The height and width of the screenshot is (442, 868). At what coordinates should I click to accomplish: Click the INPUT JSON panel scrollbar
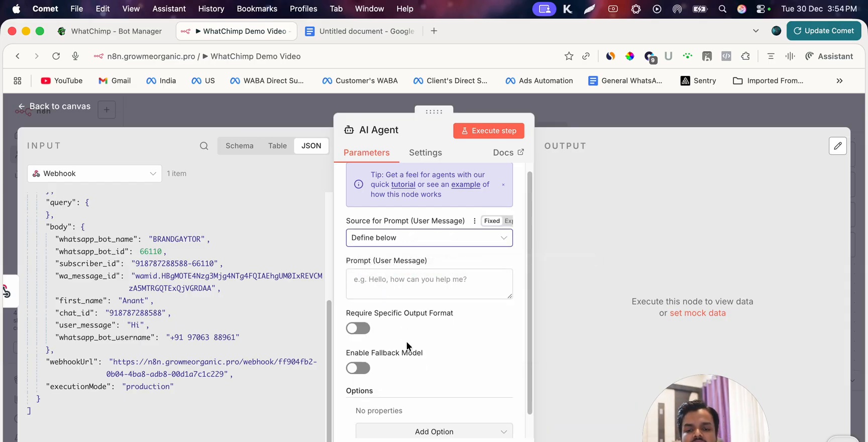tap(329, 371)
